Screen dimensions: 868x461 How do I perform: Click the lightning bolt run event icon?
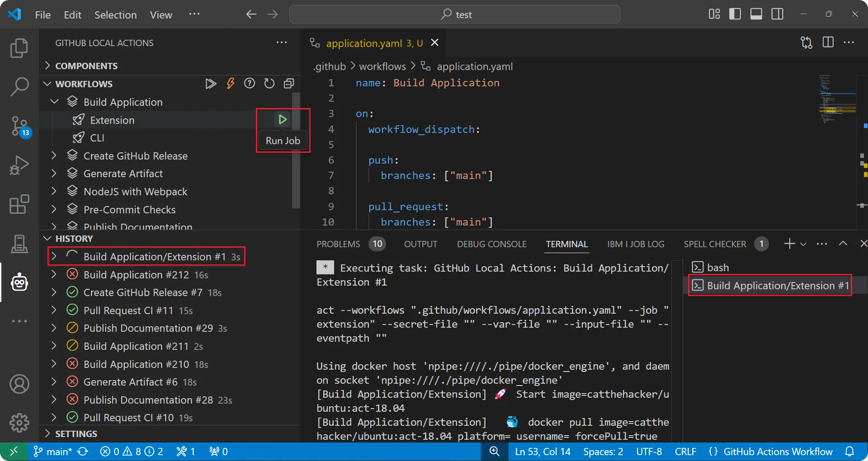point(231,84)
